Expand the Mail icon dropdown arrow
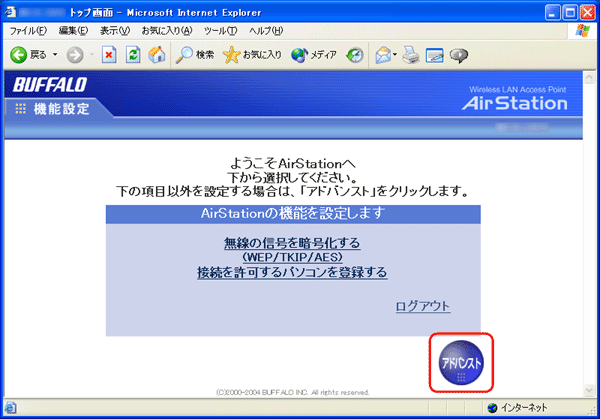 [396, 55]
